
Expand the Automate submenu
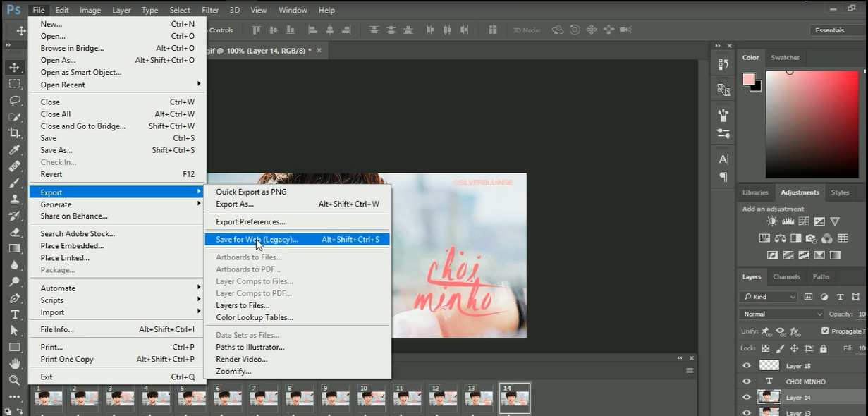[117, 288]
